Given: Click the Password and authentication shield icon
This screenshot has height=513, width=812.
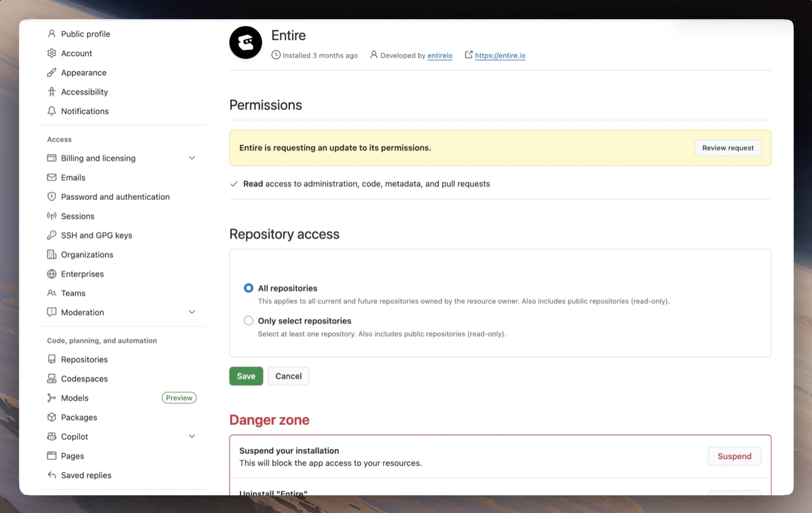Looking at the screenshot, I should pyautogui.click(x=52, y=197).
